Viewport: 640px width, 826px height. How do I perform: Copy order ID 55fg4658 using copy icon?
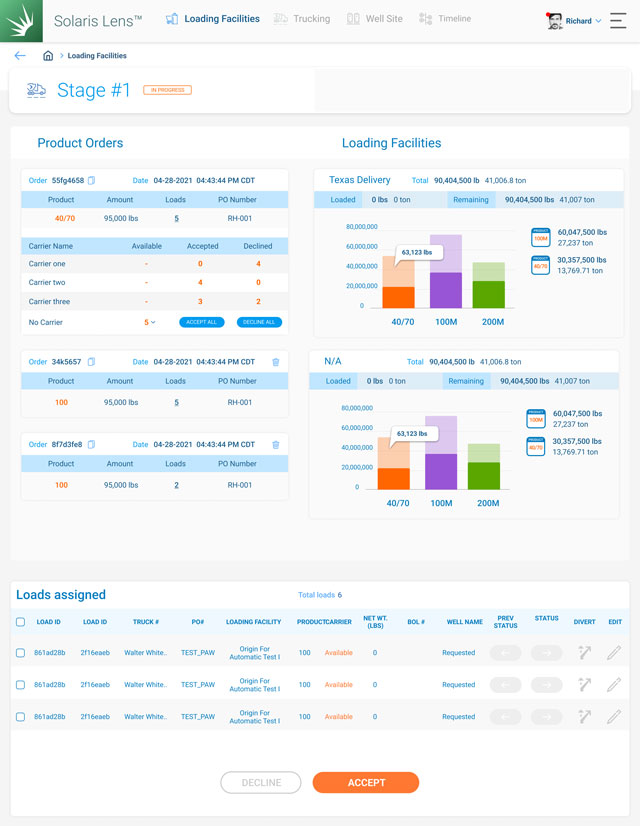click(91, 181)
